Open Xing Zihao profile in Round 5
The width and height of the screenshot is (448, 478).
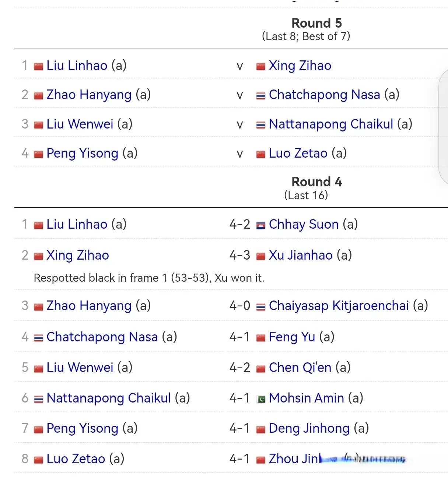click(300, 66)
